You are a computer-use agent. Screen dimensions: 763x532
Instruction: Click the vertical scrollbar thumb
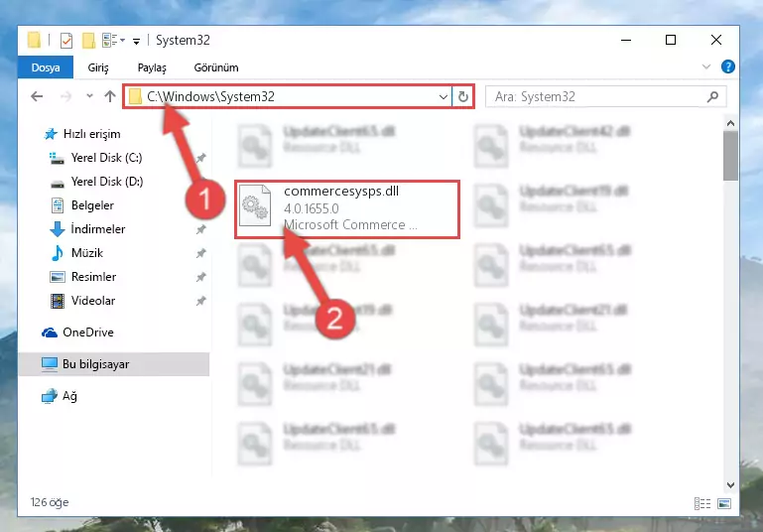click(730, 156)
